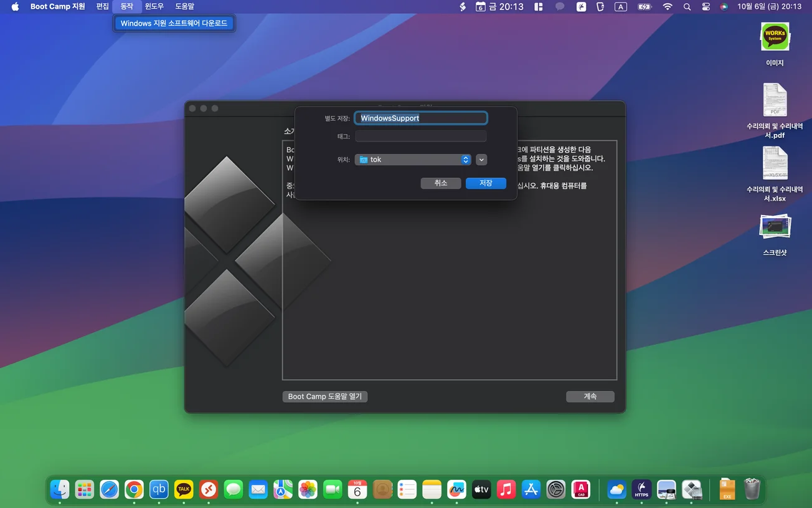Screen dimensions: 812x508
Task: Launch Safari from the dock
Action: (110, 489)
